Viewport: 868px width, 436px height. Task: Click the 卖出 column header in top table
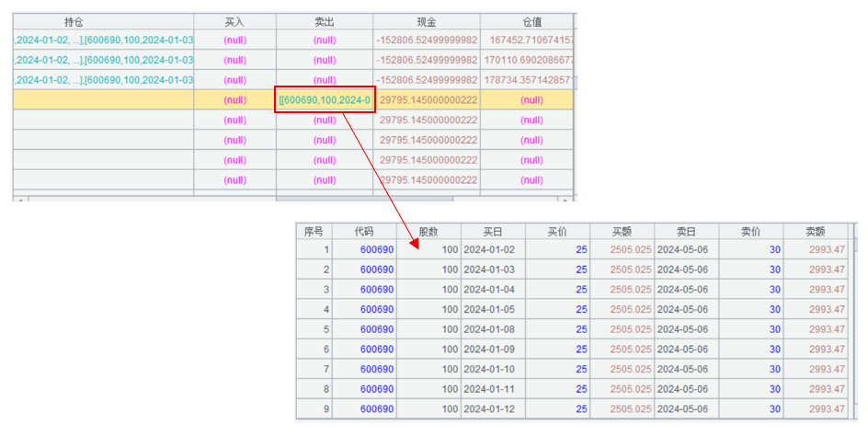[x=325, y=21]
